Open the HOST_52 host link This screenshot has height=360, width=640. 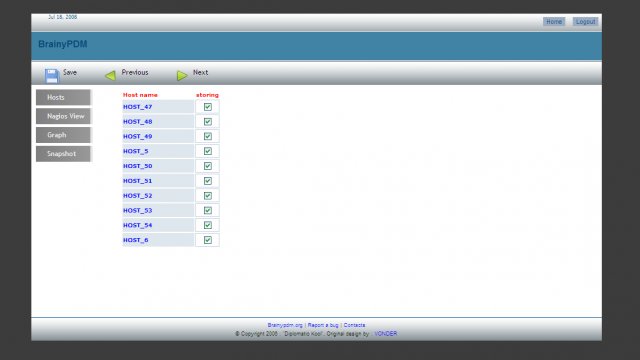[138, 196]
